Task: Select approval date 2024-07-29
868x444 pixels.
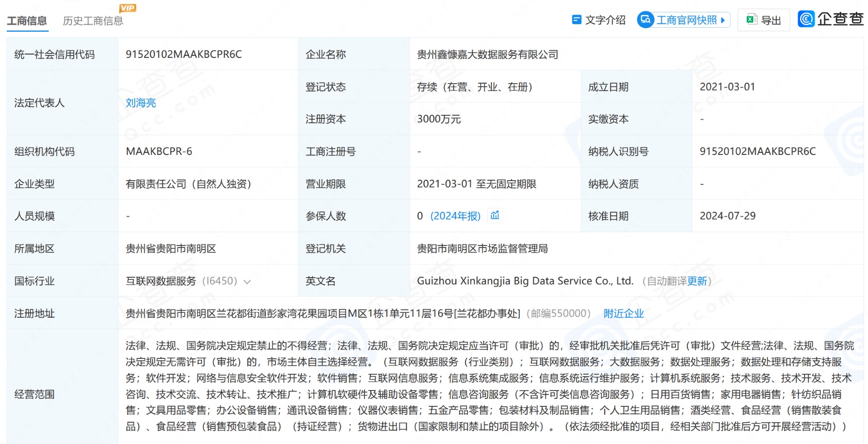Action: 728,216
